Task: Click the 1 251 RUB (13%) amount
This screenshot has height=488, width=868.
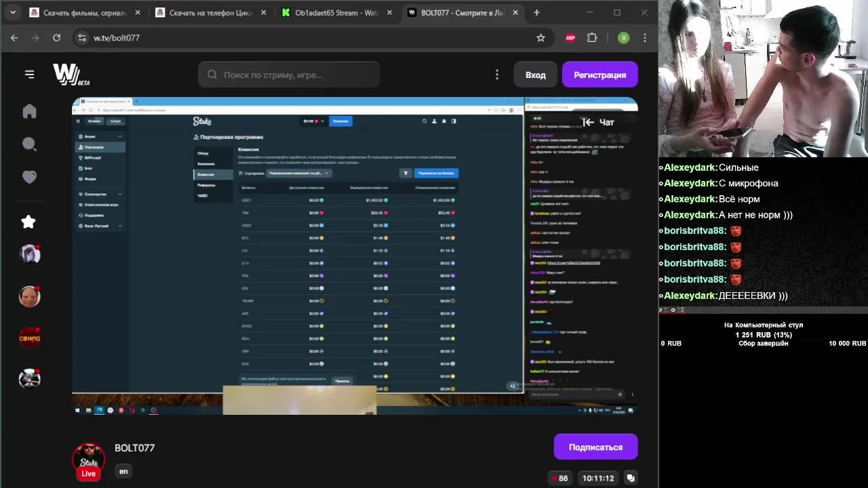Action: (764, 335)
